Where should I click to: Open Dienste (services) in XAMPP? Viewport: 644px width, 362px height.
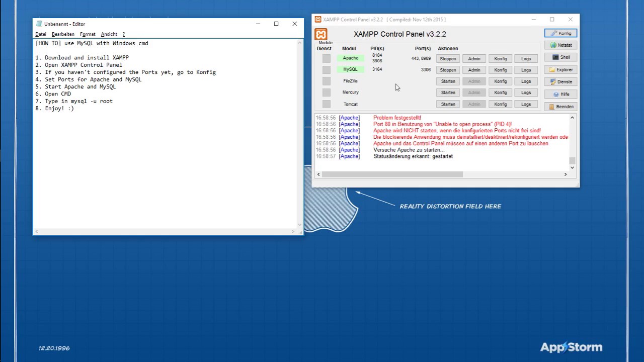pos(560,82)
